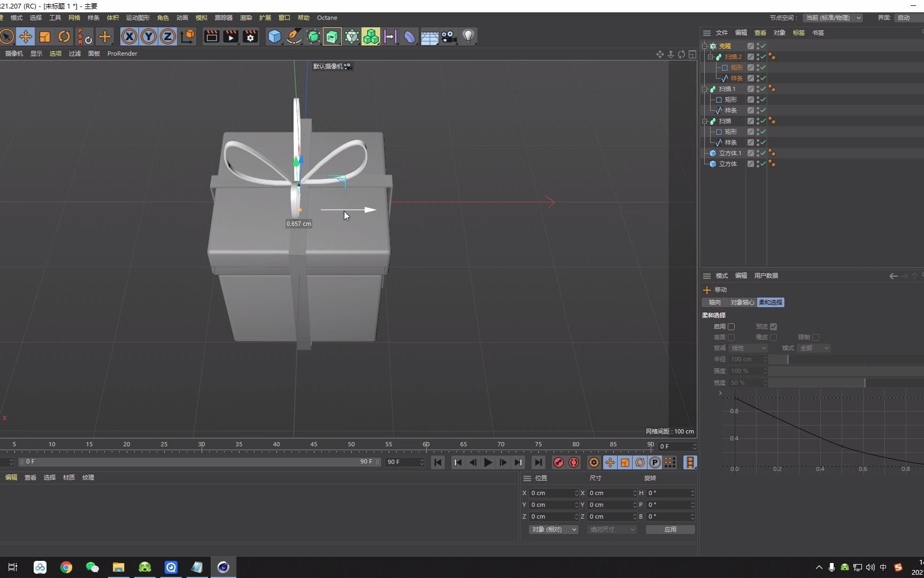Click the green volume builder cubes icon
924x578 pixels.
(371, 36)
